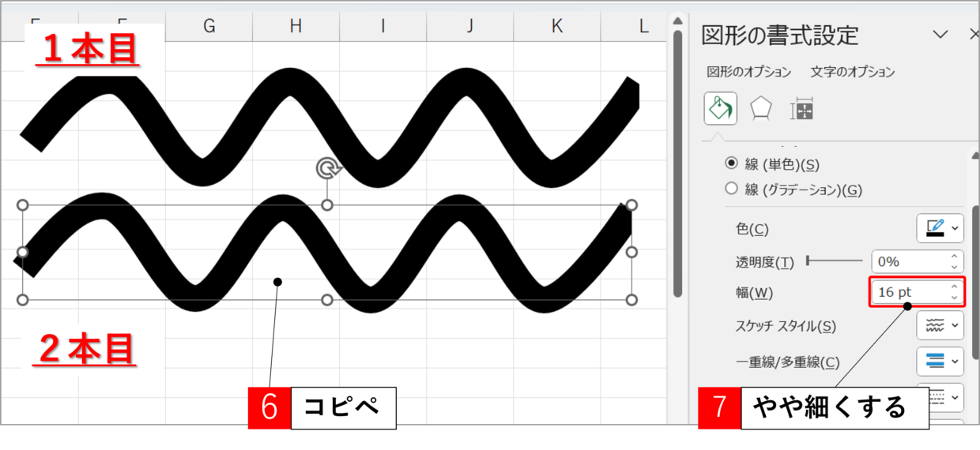
Task: Open the Fill & Line icon tab
Action: (x=720, y=108)
